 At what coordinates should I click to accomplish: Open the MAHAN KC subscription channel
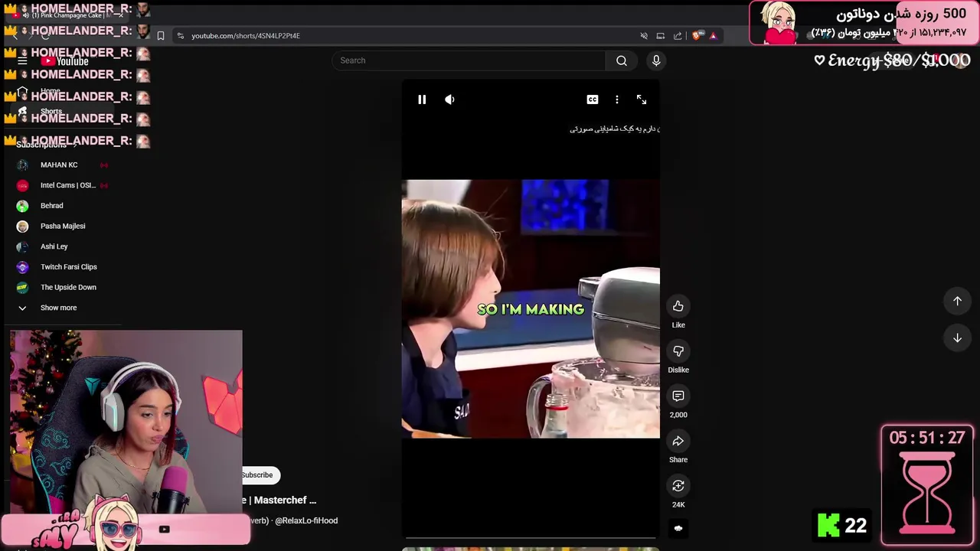60,165
